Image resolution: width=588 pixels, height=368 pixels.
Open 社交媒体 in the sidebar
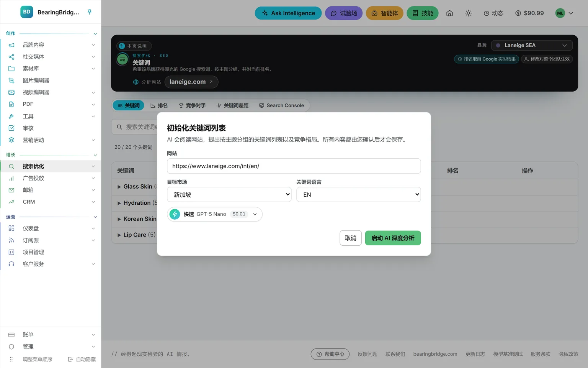tap(51, 57)
